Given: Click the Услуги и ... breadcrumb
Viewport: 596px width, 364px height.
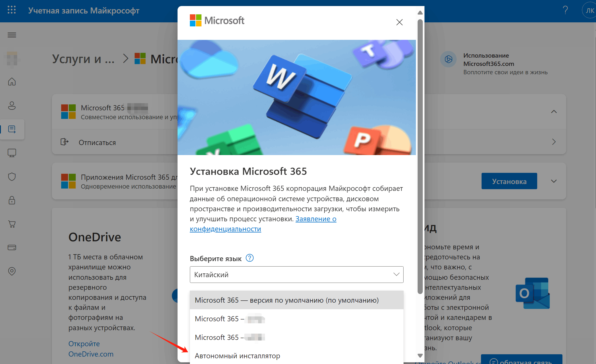Looking at the screenshot, I should (x=83, y=59).
